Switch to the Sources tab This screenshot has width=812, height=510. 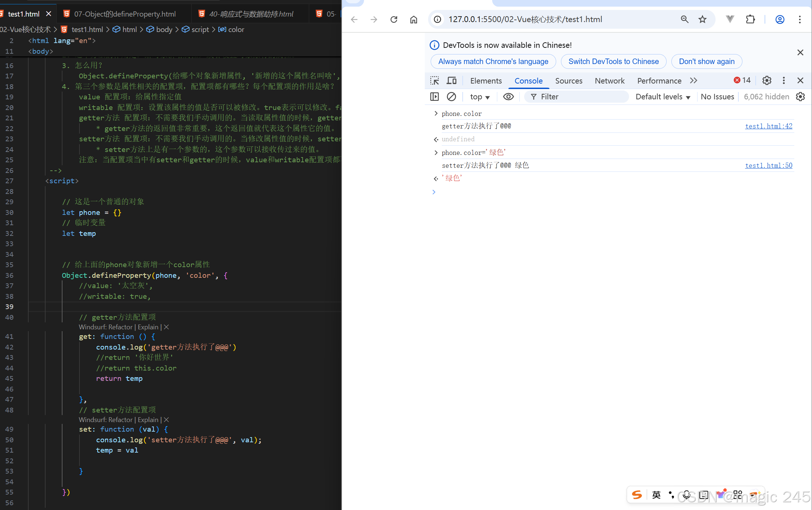click(569, 81)
